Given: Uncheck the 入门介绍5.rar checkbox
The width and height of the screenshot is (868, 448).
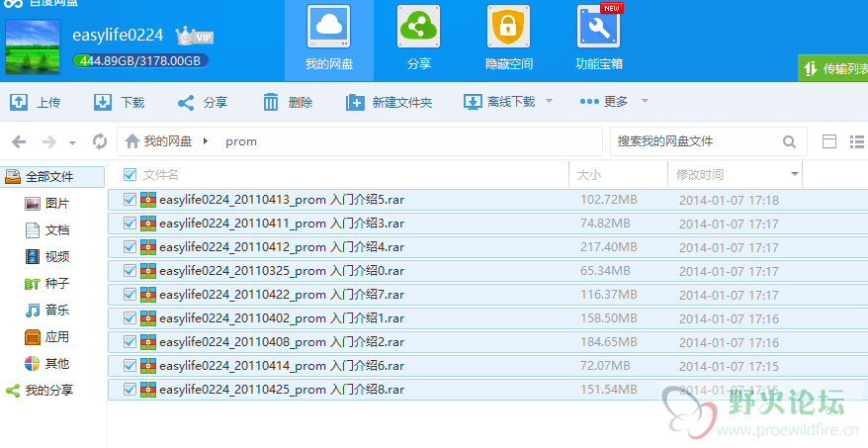Looking at the screenshot, I should click(130, 200).
